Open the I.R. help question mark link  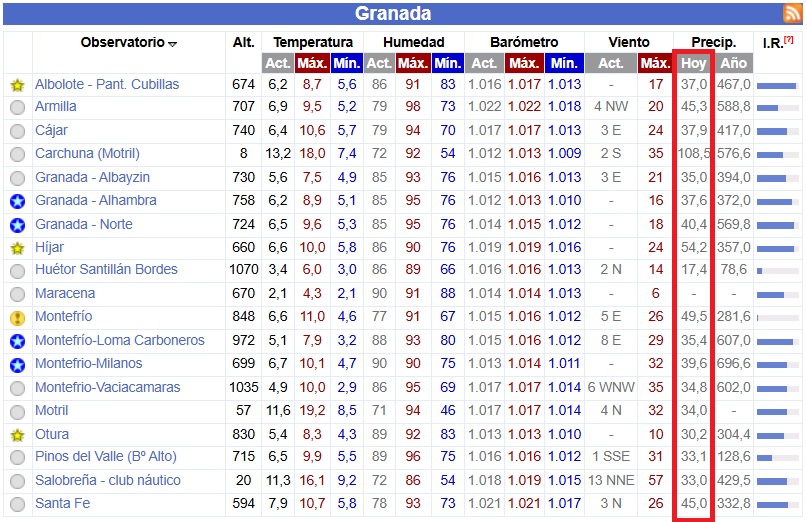[789, 40]
